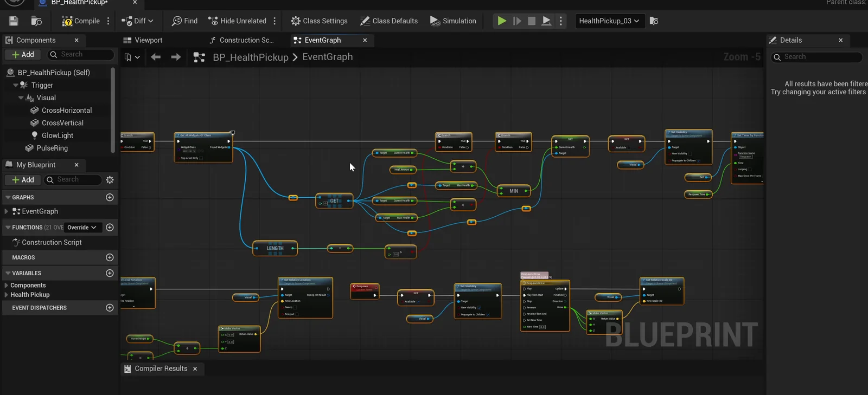Add a new macro with the MACROS plus

(110, 257)
